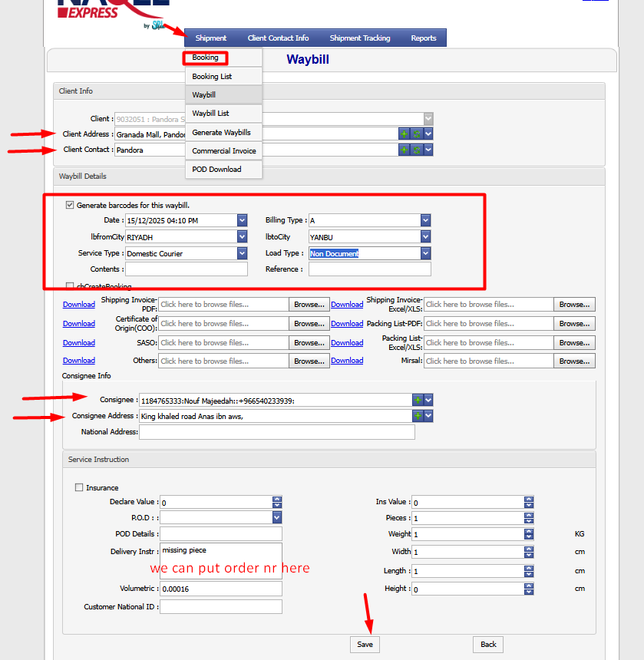Expand the Client Contact dropdown arrow
The width and height of the screenshot is (644, 660).
point(428,150)
